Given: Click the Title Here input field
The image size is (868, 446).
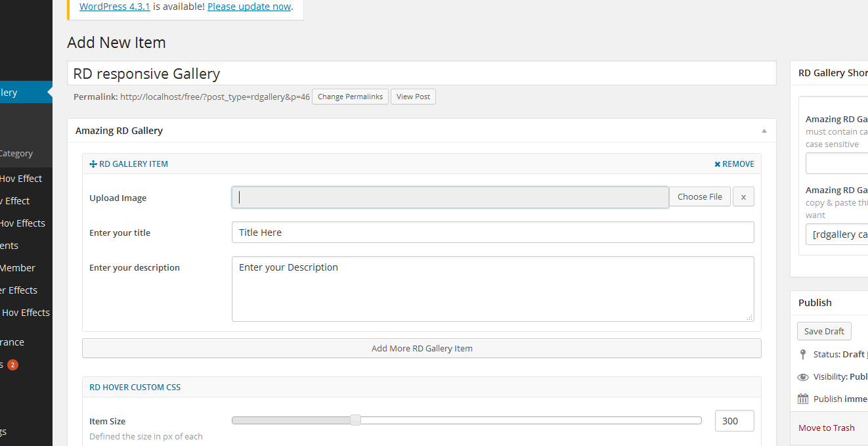Looking at the screenshot, I should (492, 232).
